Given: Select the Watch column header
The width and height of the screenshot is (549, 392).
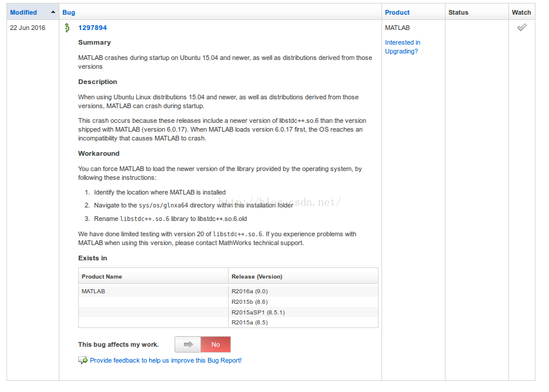Looking at the screenshot, I should [521, 12].
